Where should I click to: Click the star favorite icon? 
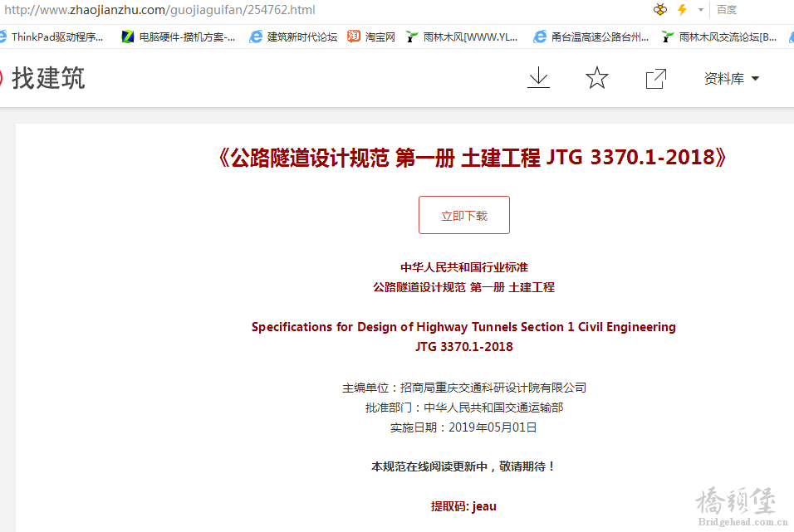click(596, 78)
